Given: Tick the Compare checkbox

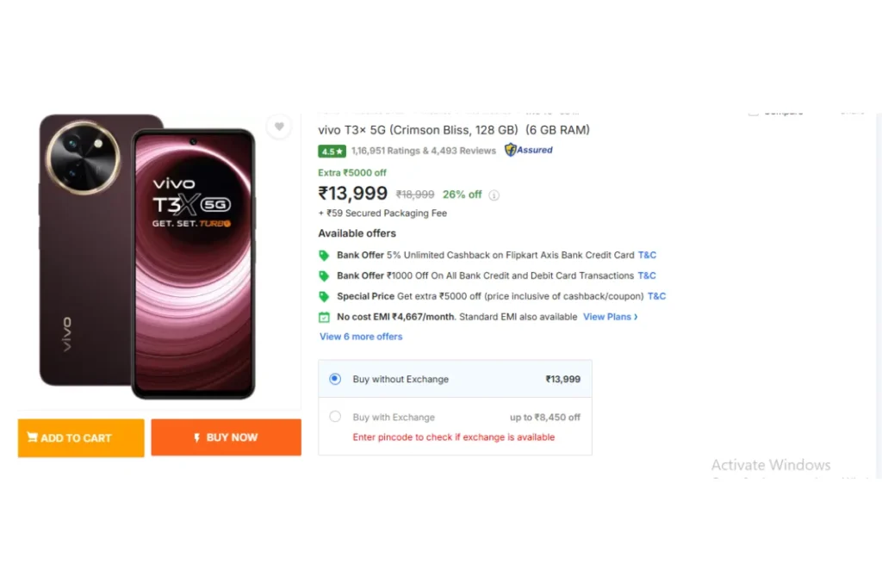Looking at the screenshot, I should [x=753, y=114].
